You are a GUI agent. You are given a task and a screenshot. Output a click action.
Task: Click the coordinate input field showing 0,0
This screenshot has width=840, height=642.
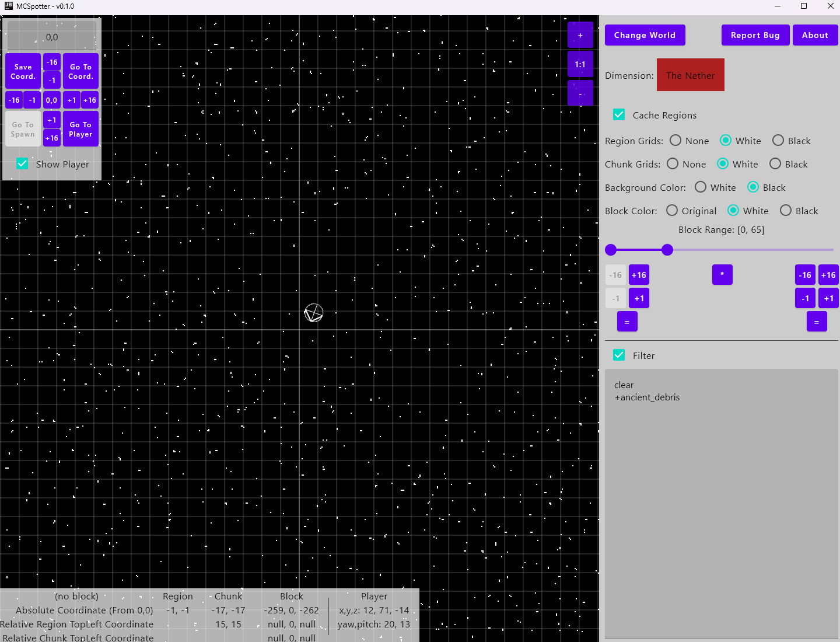pos(52,37)
